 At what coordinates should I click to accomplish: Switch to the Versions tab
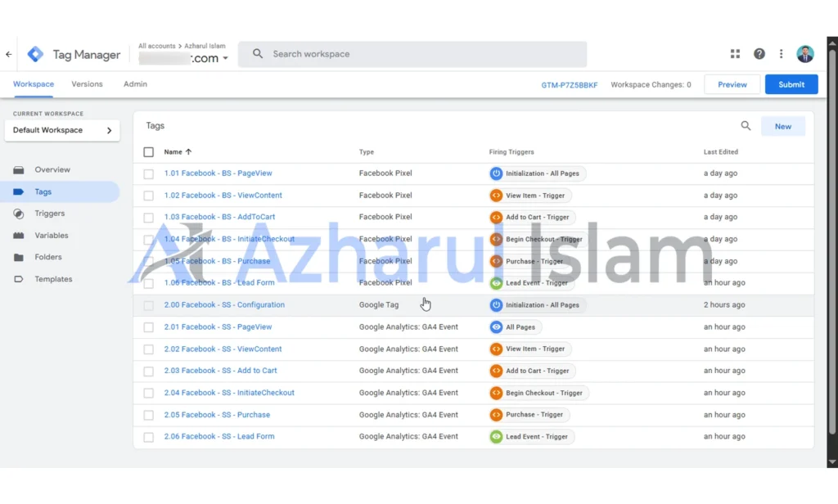87,84
